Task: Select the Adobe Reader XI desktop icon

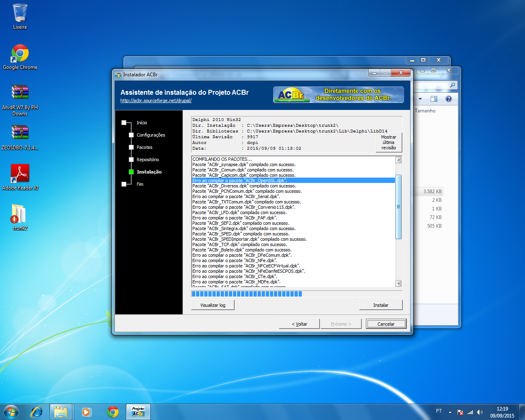Action: [20, 177]
